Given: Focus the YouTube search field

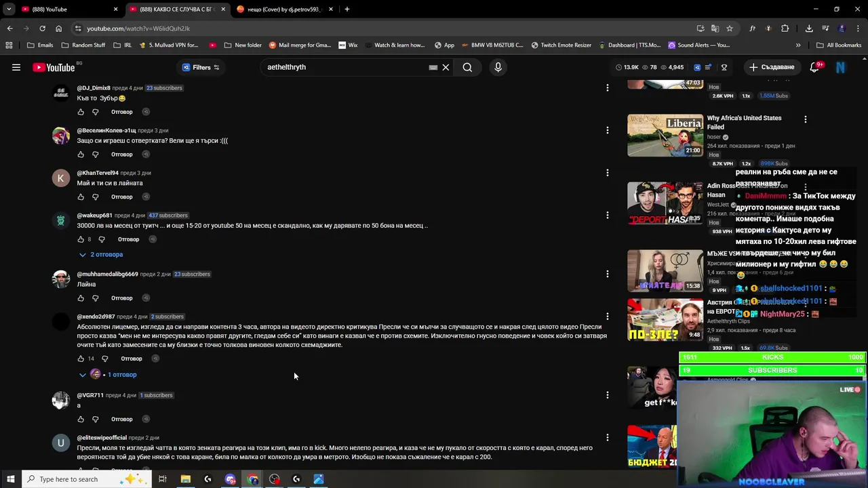Looking at the screenshot, I should pyautogui.click(x=346, y=67).
